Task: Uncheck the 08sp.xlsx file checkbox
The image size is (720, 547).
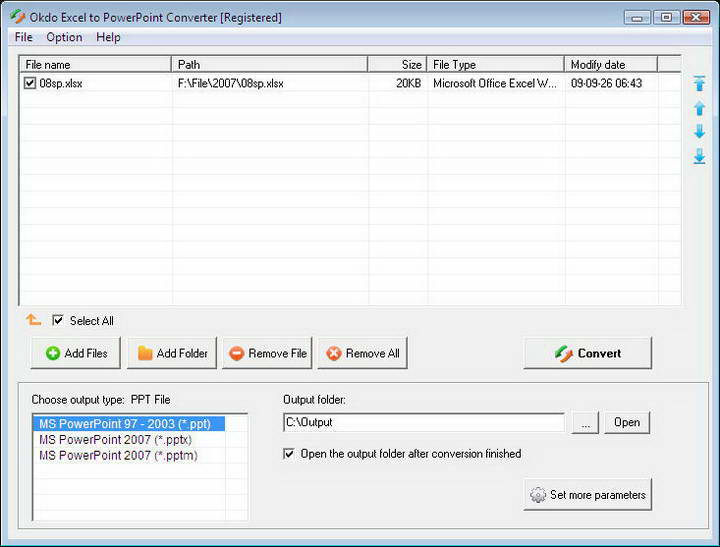Action: click(30, 83)
